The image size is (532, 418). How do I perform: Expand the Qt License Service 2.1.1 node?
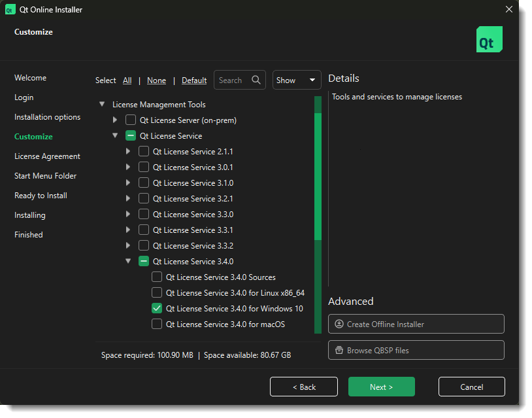pos(128,151)
